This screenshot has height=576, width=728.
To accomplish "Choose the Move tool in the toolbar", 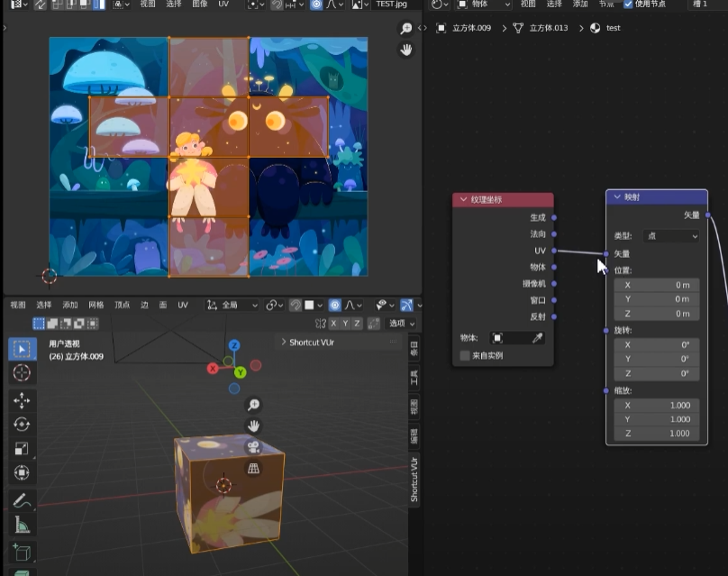I will click(x=21, y=400).
